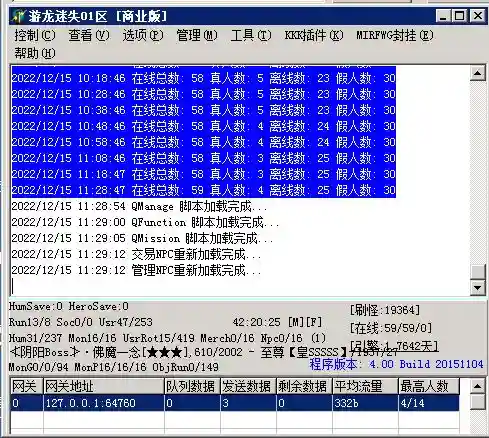Click the 42:20:25 uptime text

click(257, 322)
